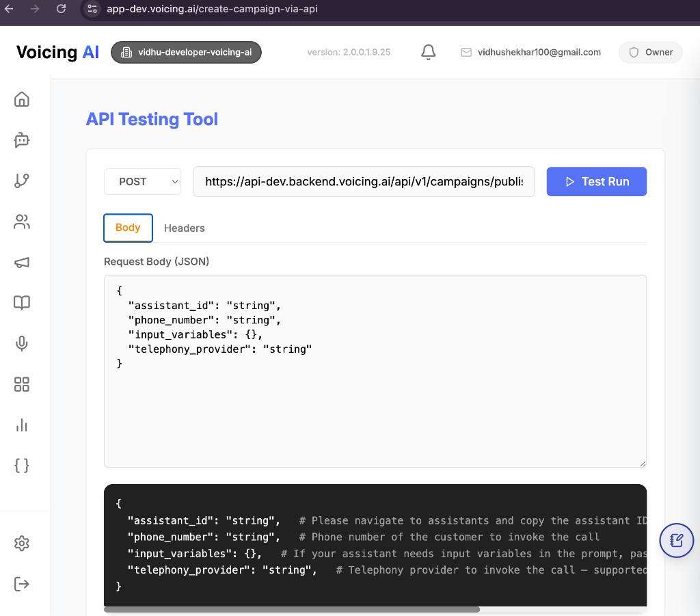
Task: Click the version 2.0.0.1.9.25 text
Action: coord(349,52)
